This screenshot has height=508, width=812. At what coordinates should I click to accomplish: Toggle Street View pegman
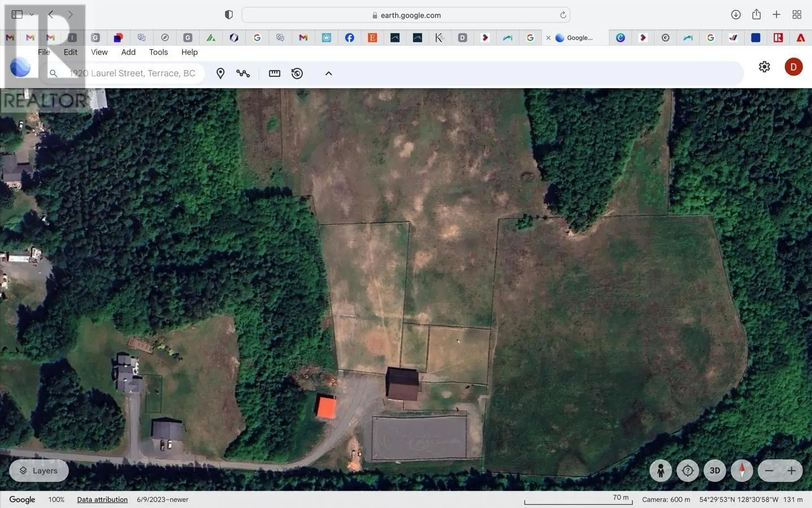pyautogui.click(x=660, y=470)
